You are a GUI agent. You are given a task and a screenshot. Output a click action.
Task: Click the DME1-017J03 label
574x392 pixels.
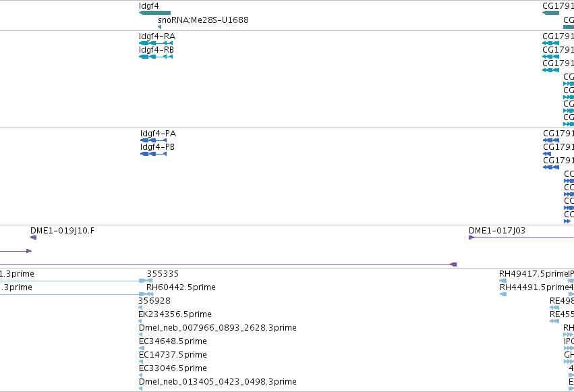coord(497,231)
